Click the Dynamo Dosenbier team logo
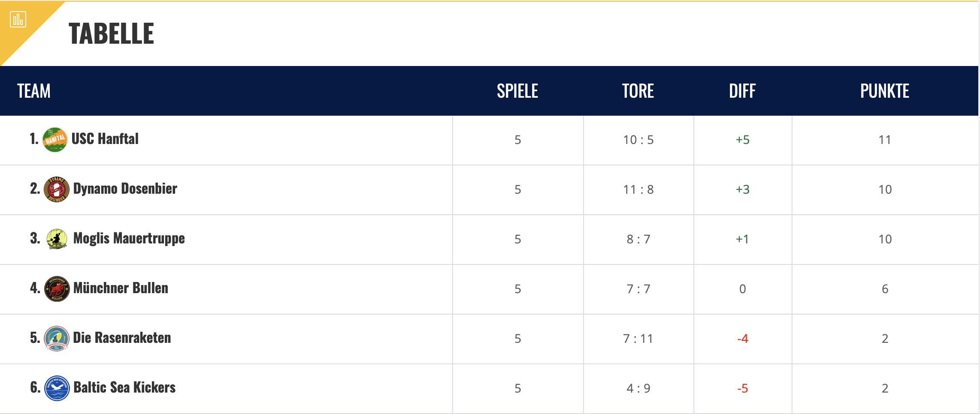The height and width of the screenshot is (414, 980). 57,189
